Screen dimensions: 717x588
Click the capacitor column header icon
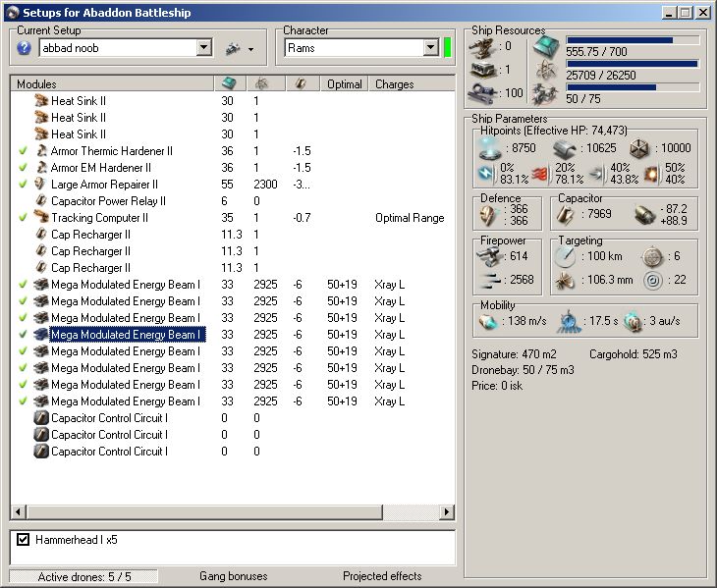[x=301, y=83]
